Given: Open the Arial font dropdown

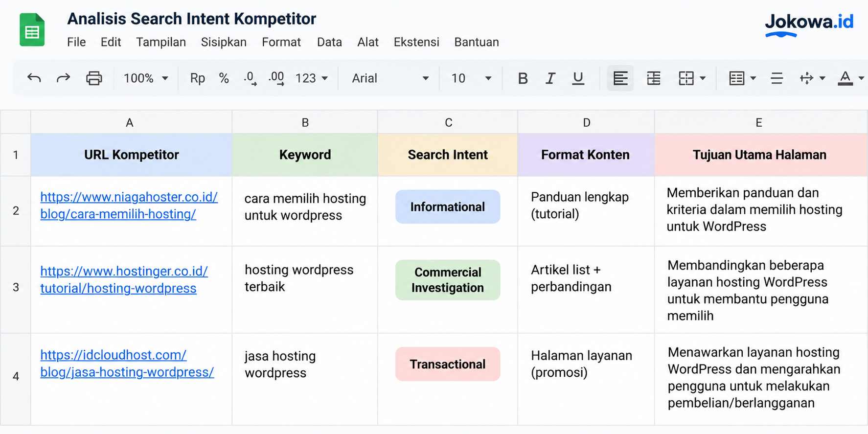Looking at the screenshot, I should click(x=390, y=78).
